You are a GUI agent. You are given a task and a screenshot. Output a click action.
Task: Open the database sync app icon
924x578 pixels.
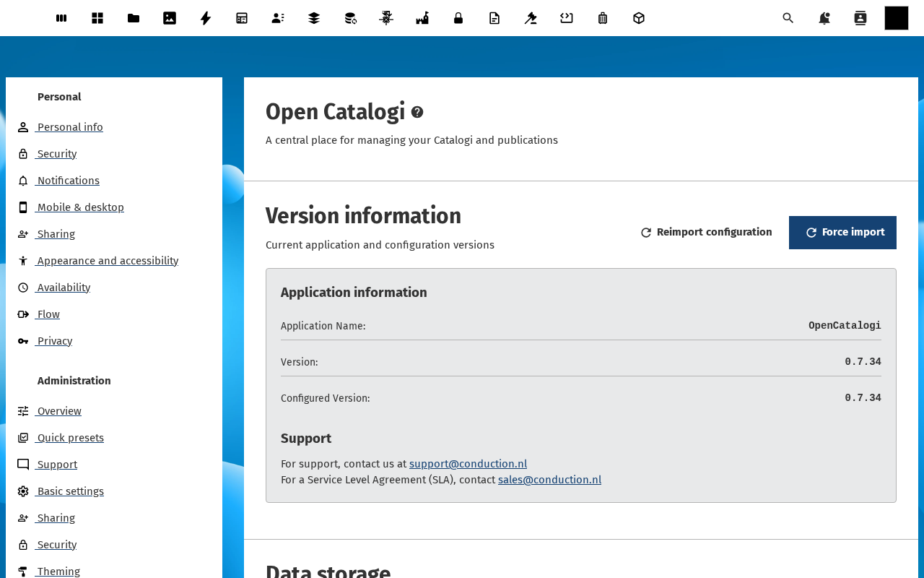(350, 18)
